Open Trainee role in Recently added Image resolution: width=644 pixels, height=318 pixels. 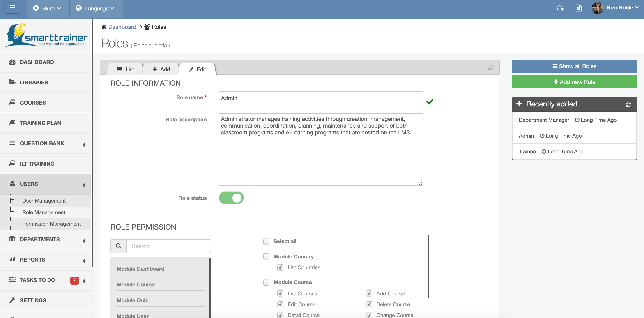click(527, 151)
